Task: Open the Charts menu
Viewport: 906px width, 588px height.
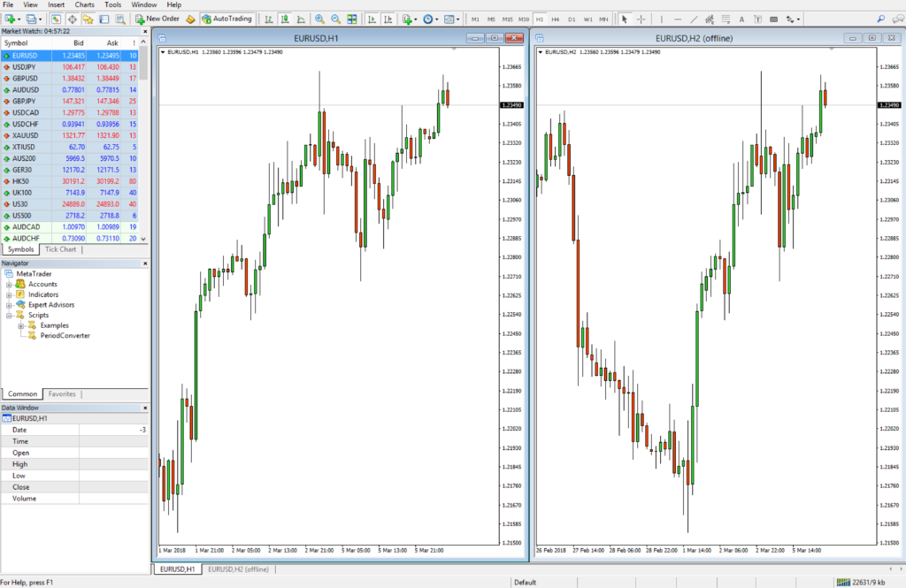Action: pyautogui.click(x=84, y=4)
